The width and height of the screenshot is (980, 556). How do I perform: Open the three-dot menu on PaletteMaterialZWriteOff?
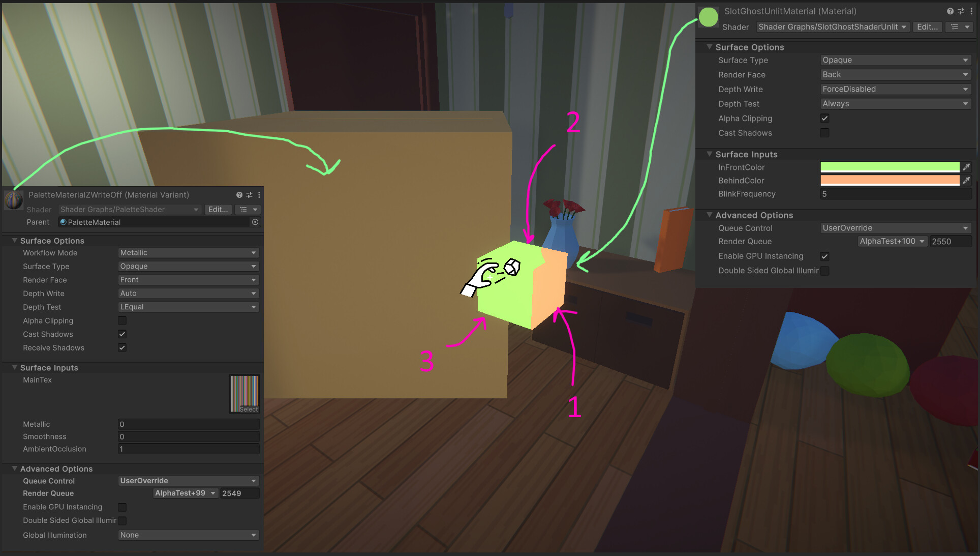click(x=259, y=195)
